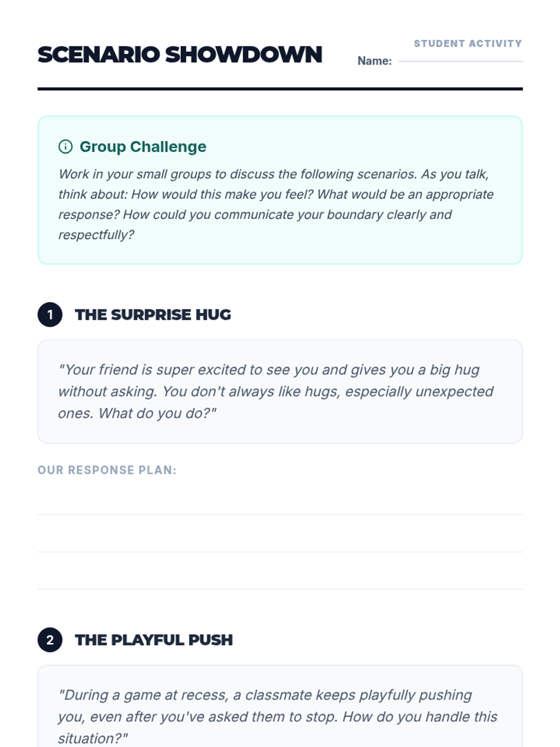Click the playful push scenario quote box
Viewport: 560px width, 747px height.
click(x=280, y=706)
